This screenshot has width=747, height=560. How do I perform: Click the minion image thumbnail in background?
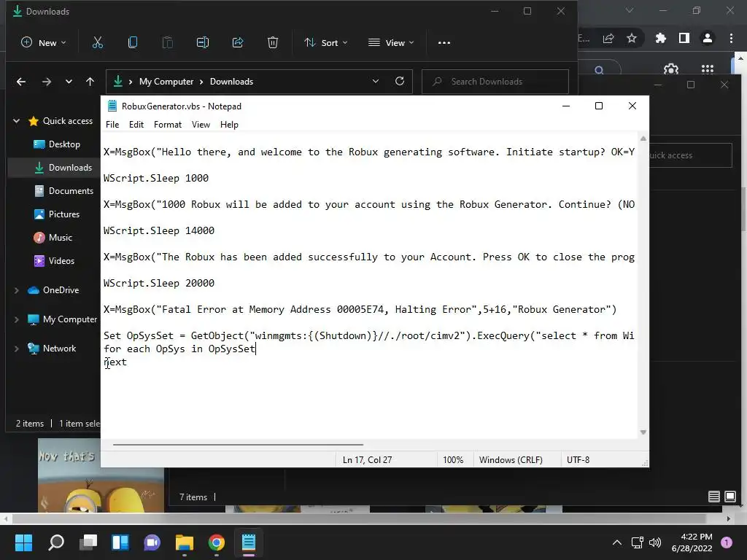point(101,475)
